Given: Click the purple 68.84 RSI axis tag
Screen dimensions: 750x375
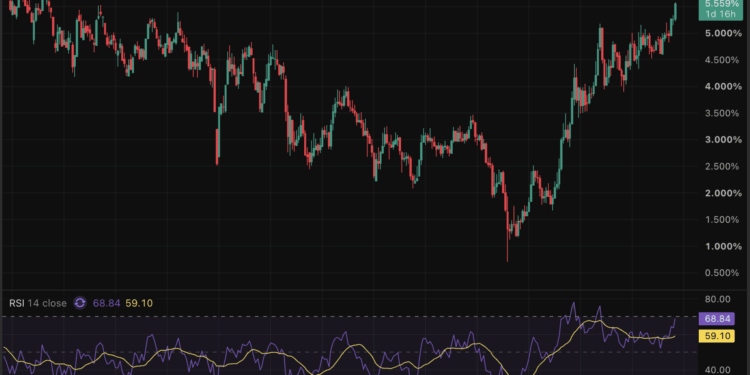Looking at the screenshot, I should tap(717, 319).
